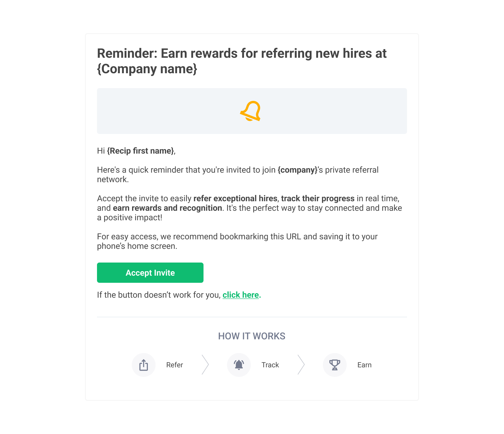The image size is (504, 434).
Task: Click the Track ringing bell icon
Action: 239,365
